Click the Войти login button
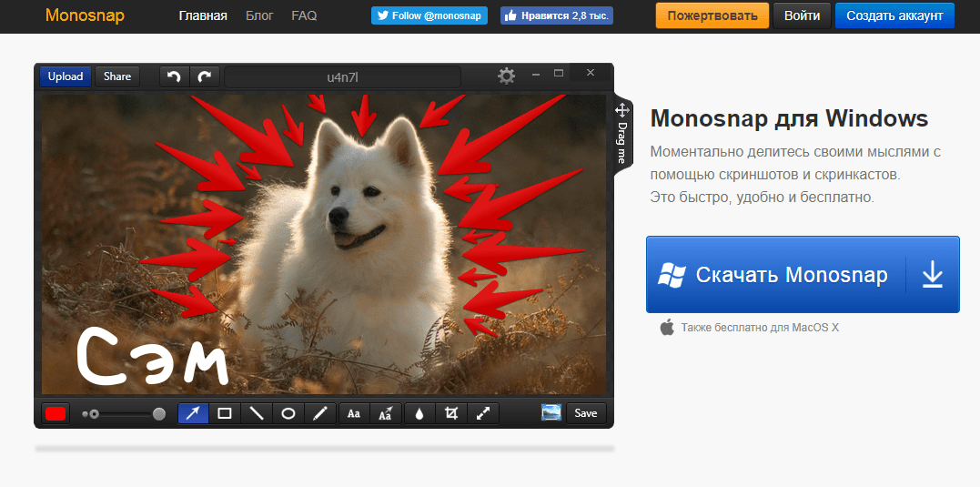980x487 pixels. tap(802, 15)
